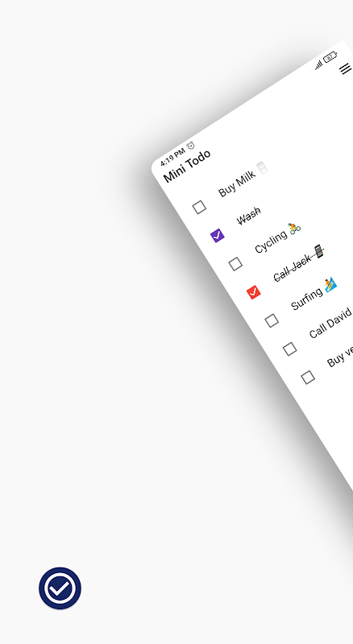Click the milk glass emoji

262,167
